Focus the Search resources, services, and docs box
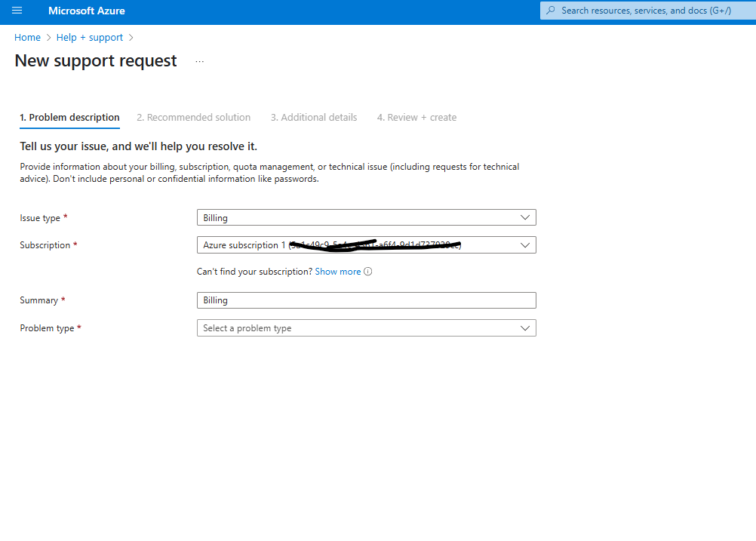Screen dimensions: 756x541 (648, 11)
